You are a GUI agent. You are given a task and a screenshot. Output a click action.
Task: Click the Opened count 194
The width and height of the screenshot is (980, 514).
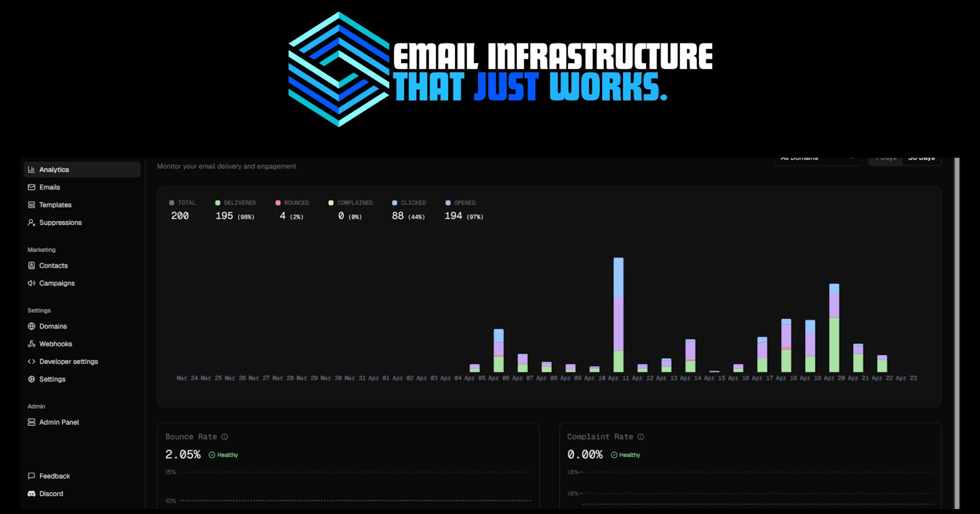coord(453,216)
